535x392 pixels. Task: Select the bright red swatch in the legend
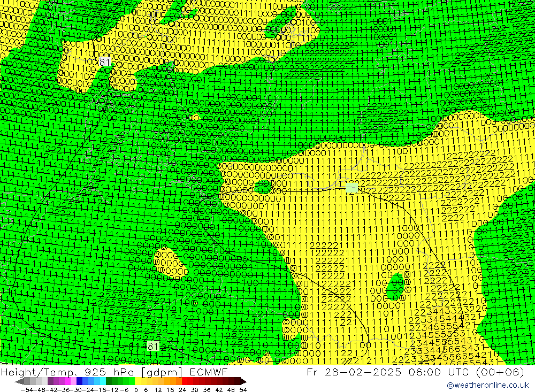point(185,381)
